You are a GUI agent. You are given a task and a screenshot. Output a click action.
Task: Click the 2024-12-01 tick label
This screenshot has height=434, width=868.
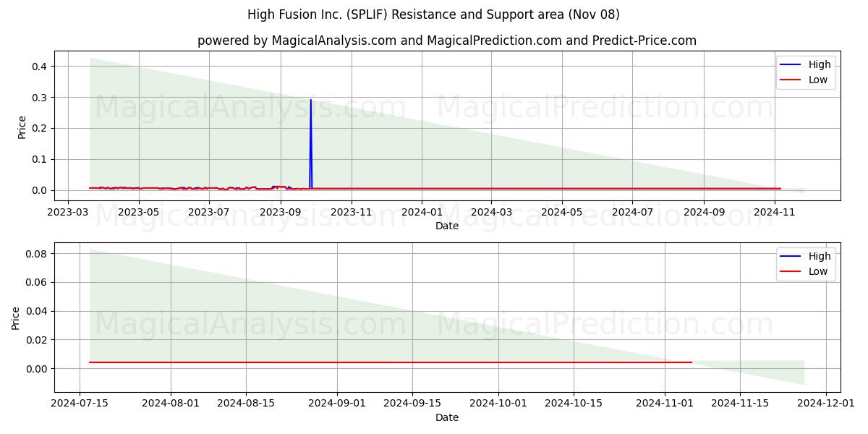pos(826,404)
